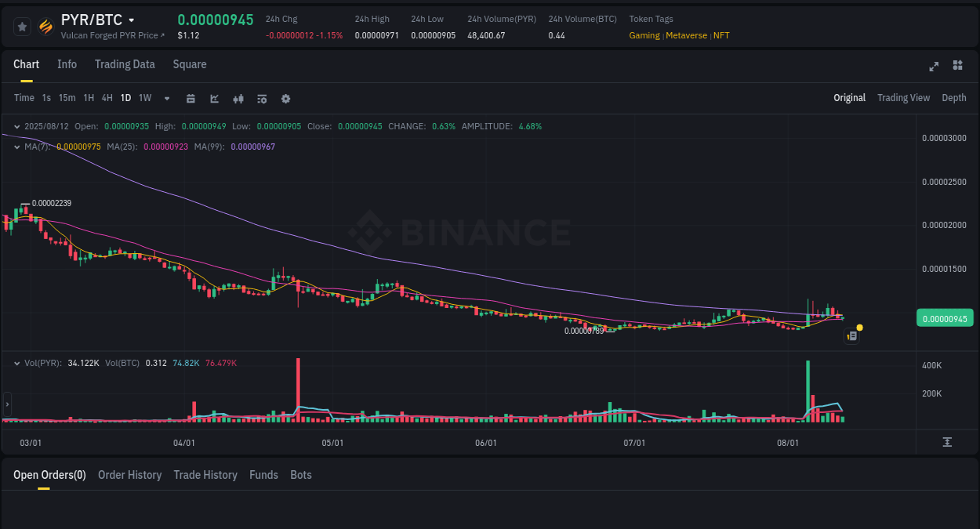Switch chart style using the line chart icon

214,98
